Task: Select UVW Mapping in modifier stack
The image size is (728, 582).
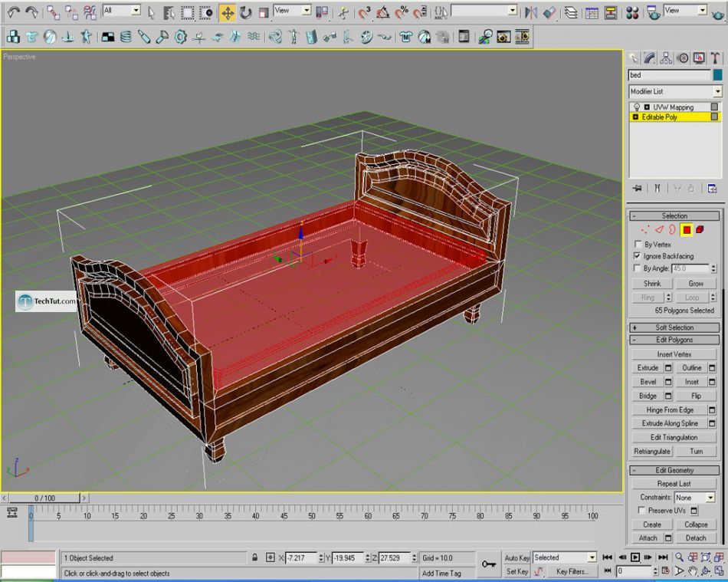Action: [674, 107]
